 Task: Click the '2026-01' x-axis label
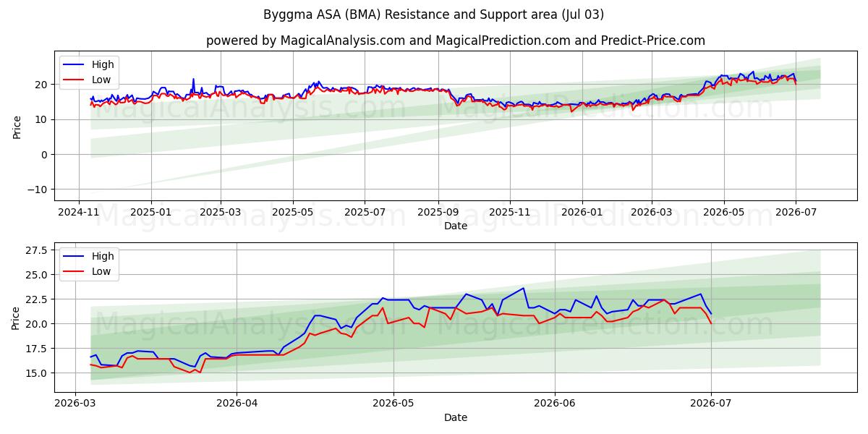(x=582, y=213)
